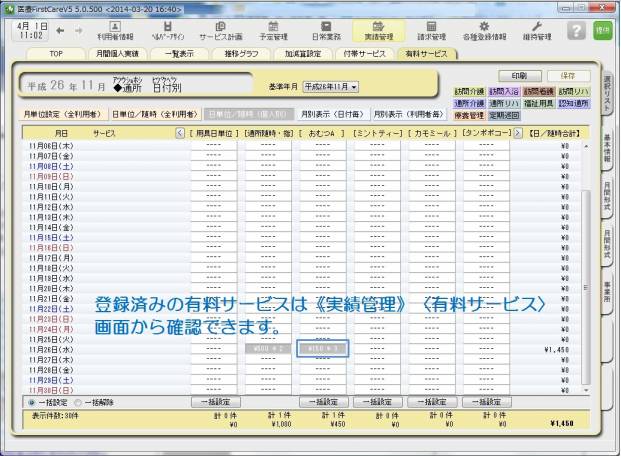
Task: Click the 維持管理 wrench icon
Action: 535,31
